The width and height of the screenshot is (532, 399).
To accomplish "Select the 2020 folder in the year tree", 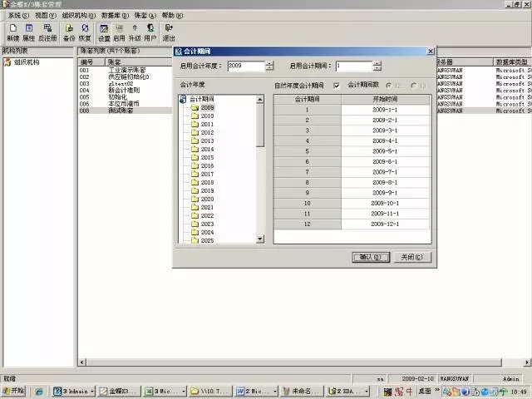I will tap(203, 199).
